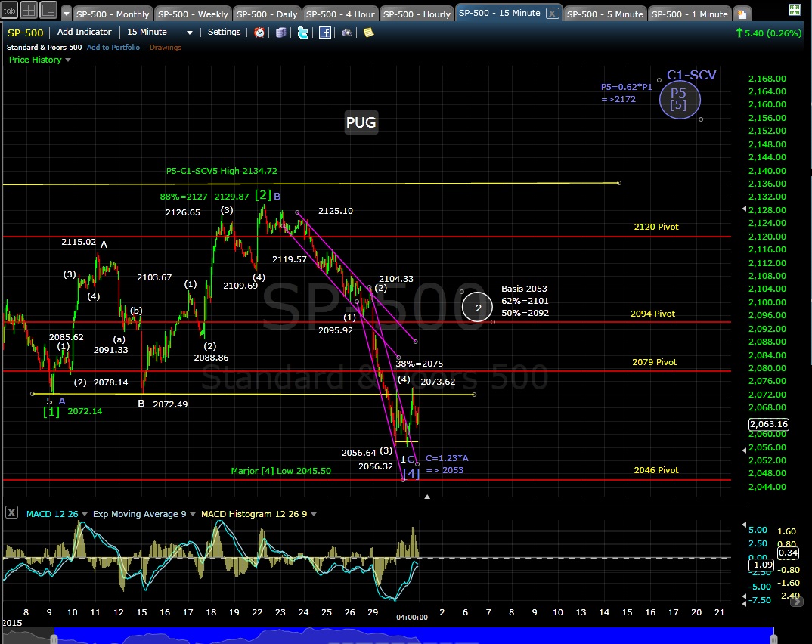Click the PUG label on chart
Image resolution: width=812 pixels, height=644 pixels.
[x=361, y=122]
